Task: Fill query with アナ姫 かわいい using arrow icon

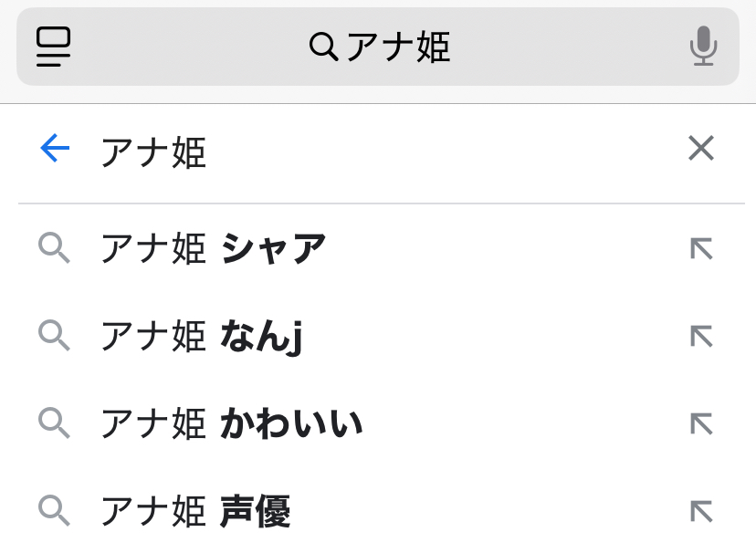Action: (701, 424)
